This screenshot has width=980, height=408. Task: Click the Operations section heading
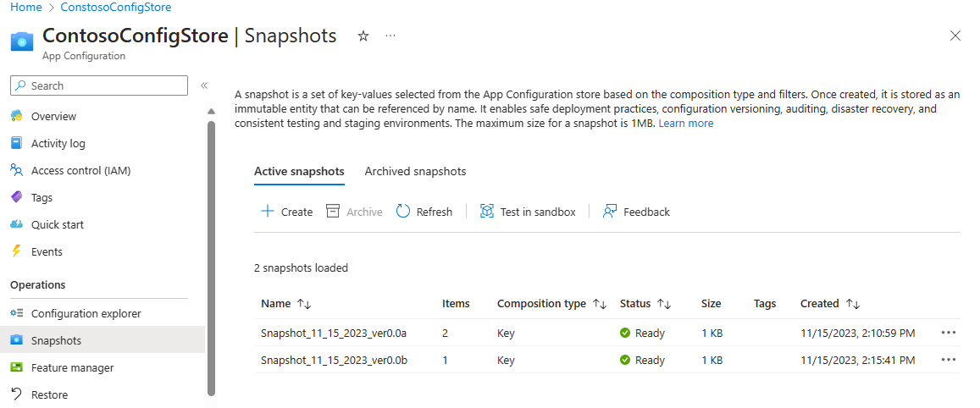coord(38,285)
